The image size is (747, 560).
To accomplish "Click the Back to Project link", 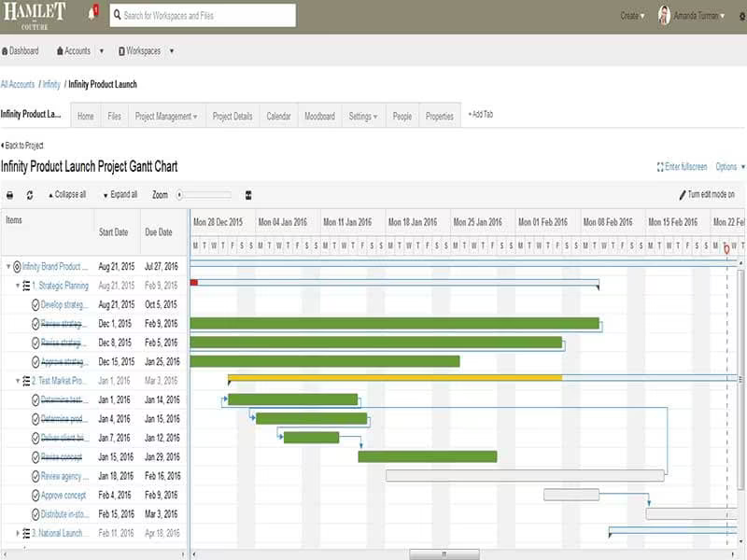I will click(22, 146).
